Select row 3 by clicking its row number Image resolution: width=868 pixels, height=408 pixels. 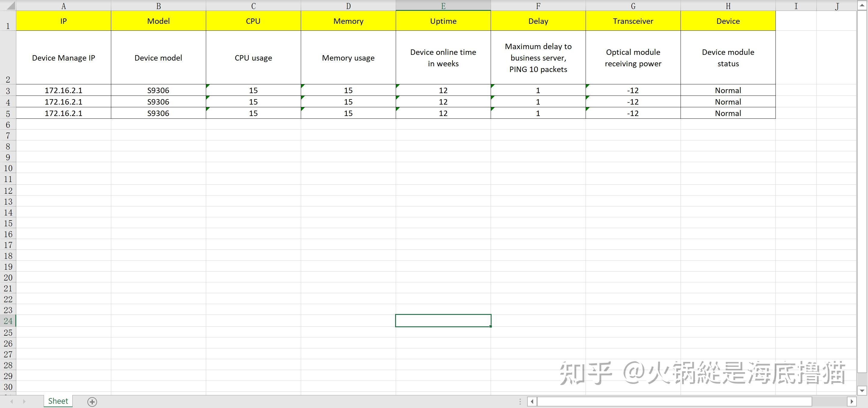(8, 90)
